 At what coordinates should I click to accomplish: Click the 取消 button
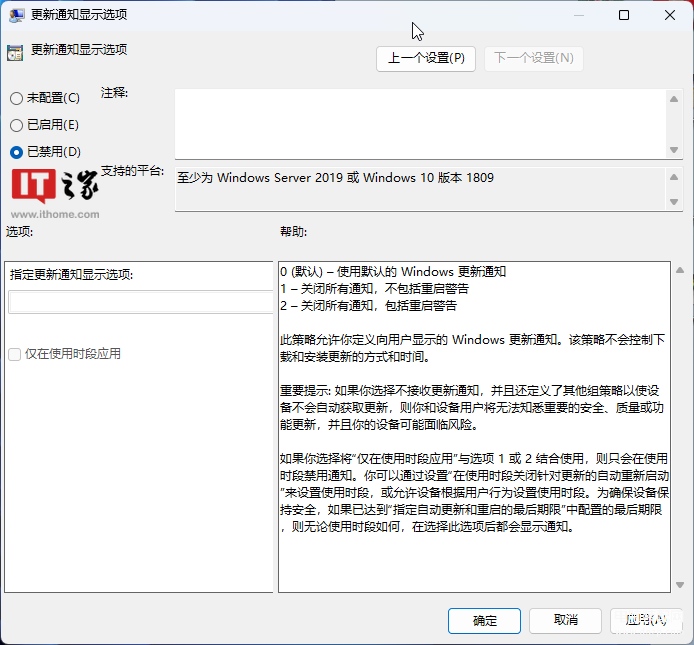point(565,621)
